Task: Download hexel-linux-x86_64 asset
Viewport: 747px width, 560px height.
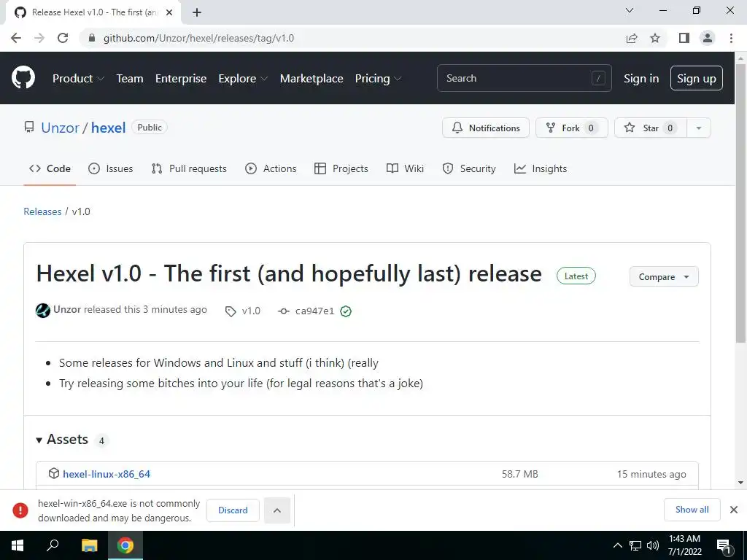Action: tap(107, 474)
